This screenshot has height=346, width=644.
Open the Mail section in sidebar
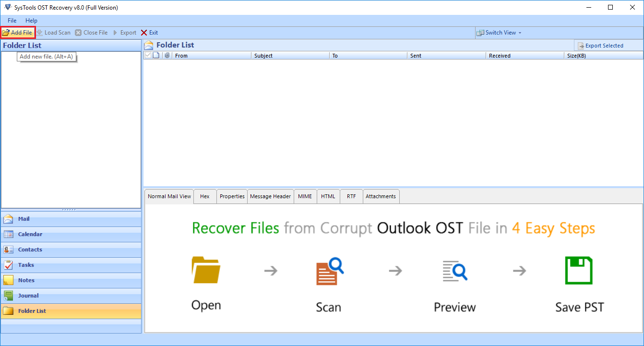click(24, 219)
